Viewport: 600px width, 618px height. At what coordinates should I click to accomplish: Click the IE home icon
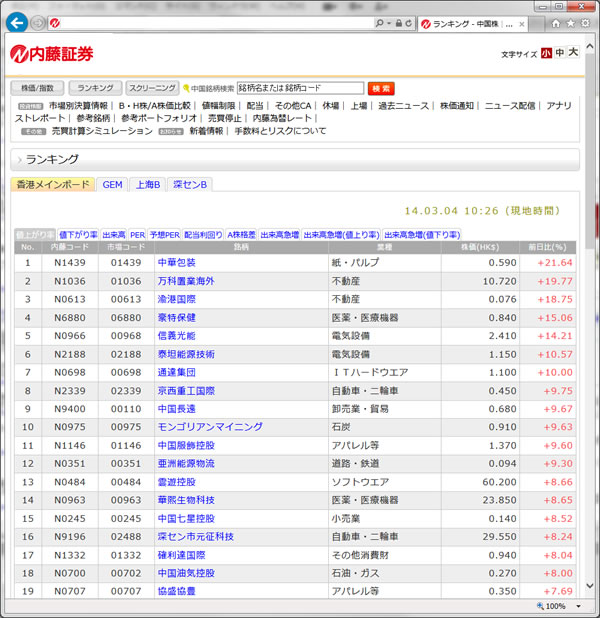coord(556,22)
